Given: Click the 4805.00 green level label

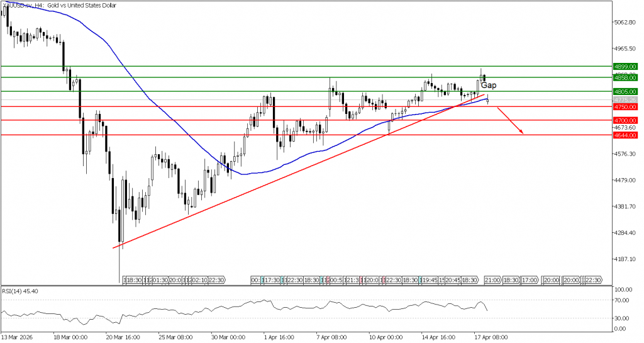Looking at the screenshot, I should pos(626,92).
